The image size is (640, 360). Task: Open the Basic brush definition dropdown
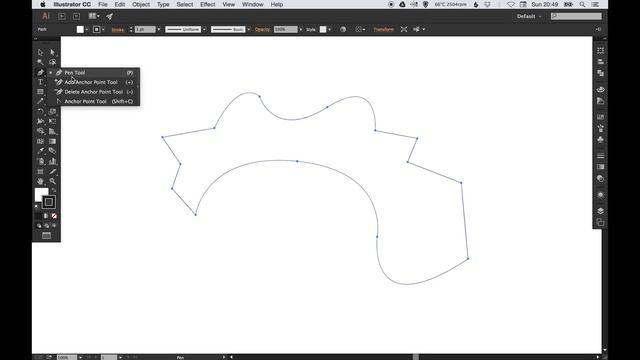(249, 29)
